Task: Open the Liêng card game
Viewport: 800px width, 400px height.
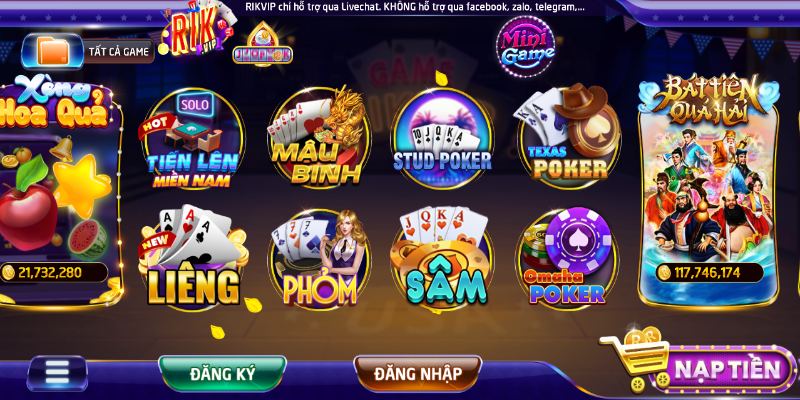Action: (193, 258)
